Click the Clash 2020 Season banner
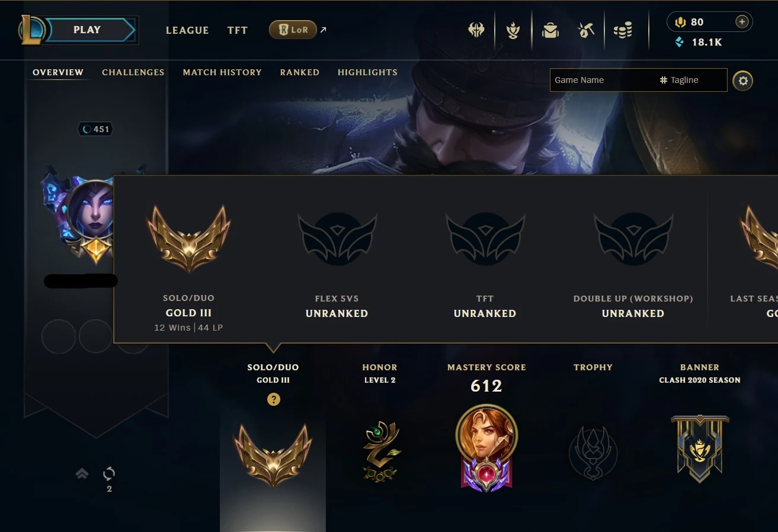Viewport: 778px width, 532px height. point(700,448)
